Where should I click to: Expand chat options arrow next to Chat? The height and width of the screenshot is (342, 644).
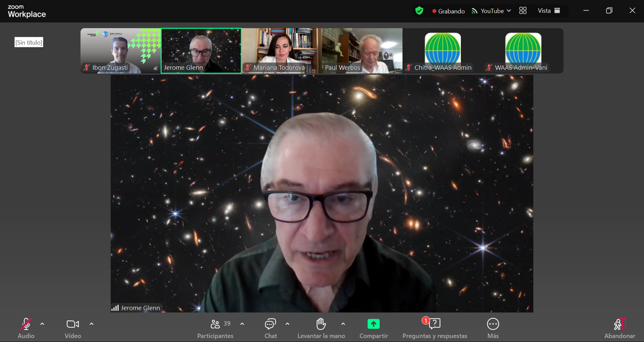(x=287, y=324)
